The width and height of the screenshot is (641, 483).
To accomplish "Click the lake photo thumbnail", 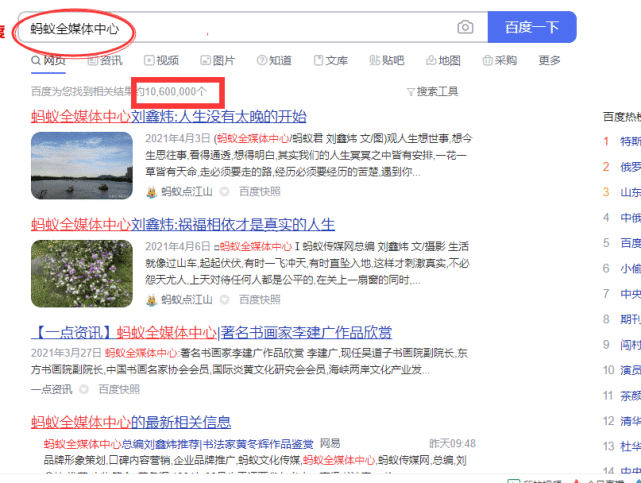I will pos(82,165).
